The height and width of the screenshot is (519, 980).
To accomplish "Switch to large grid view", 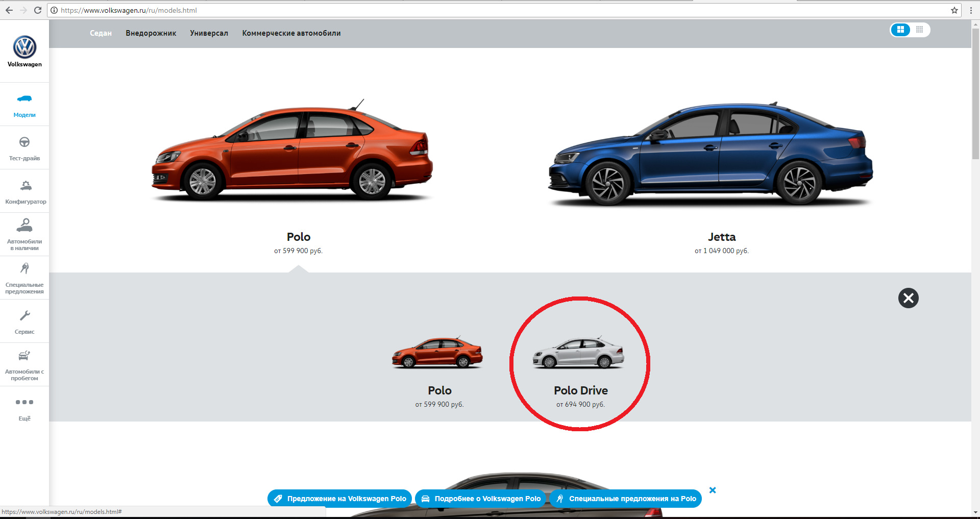I will pos(900,30).
